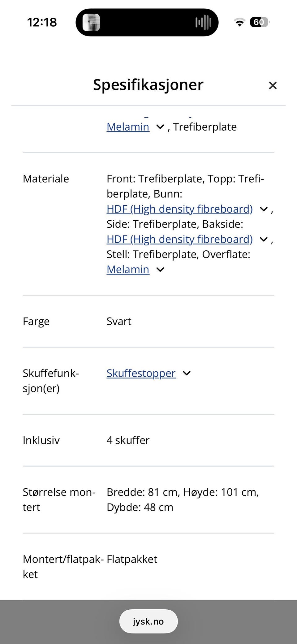Tap the Dynamic Island media thumbnail
This screenshot has width=297, height=644.
point(91,22)
